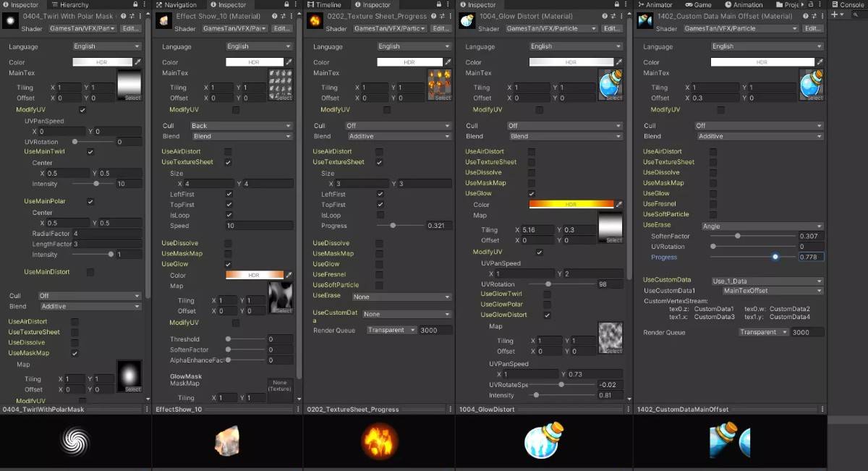The height and width of the screenshot is (471, 868).
Task: Pick color with eyedropper in 0404_Twirl material
Action: point(137,62)
